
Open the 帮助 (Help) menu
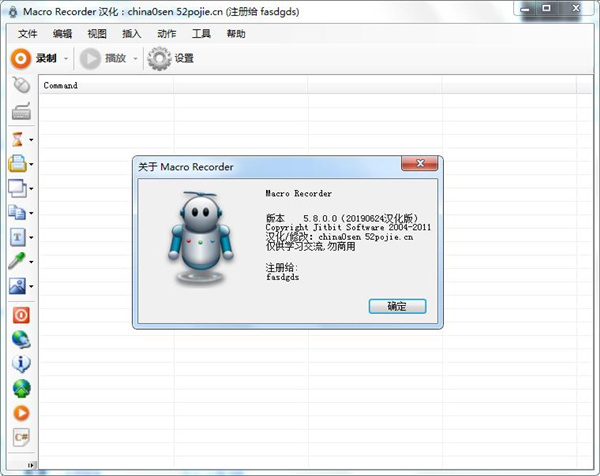(236, 34)
